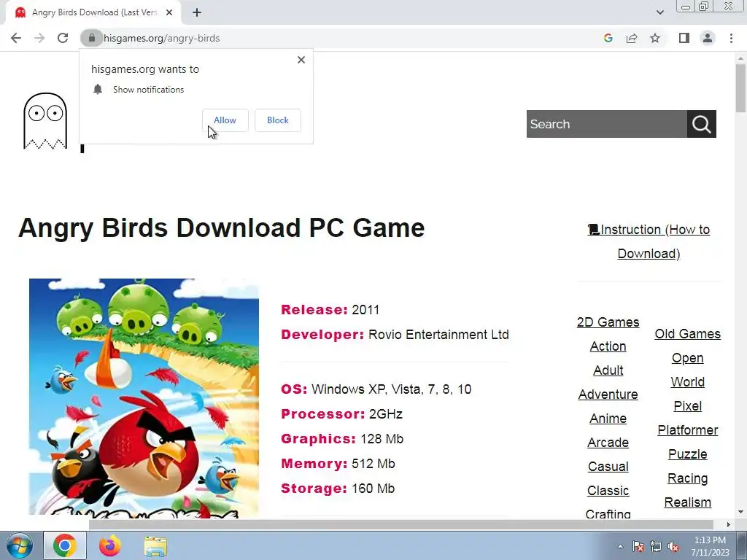
Task: Open the 2D Games category
Action: [608, 322]
